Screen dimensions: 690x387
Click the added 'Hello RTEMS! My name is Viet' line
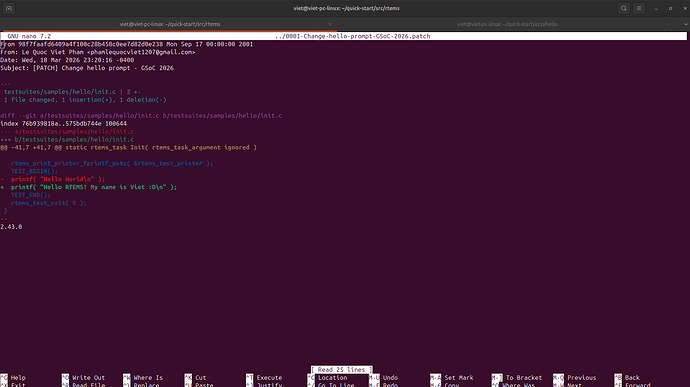point(89,187)
